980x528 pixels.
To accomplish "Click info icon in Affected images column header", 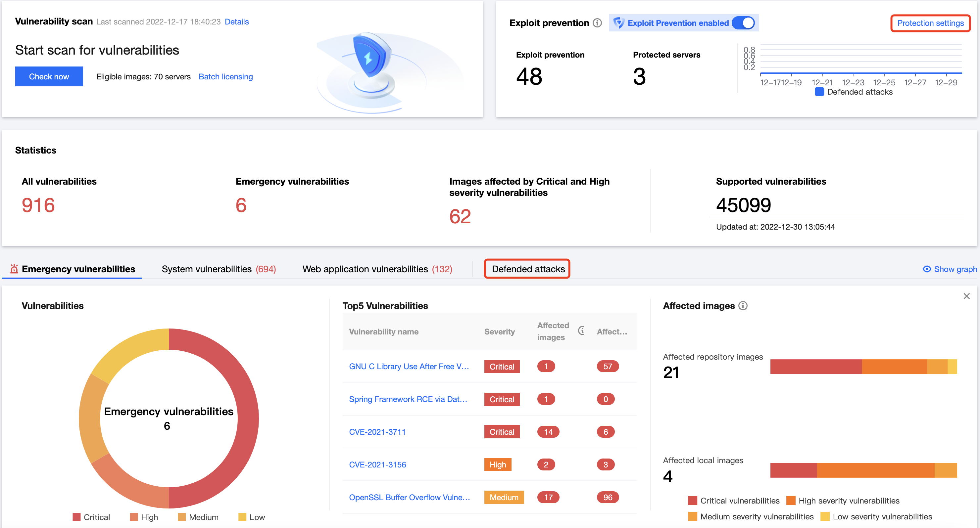I will (x=581, y=331).
